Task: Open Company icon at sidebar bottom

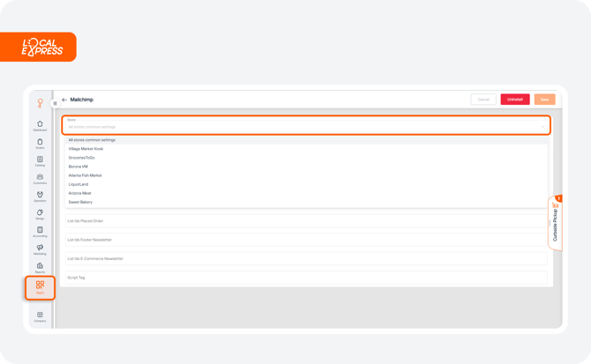Action: [40, 316]
